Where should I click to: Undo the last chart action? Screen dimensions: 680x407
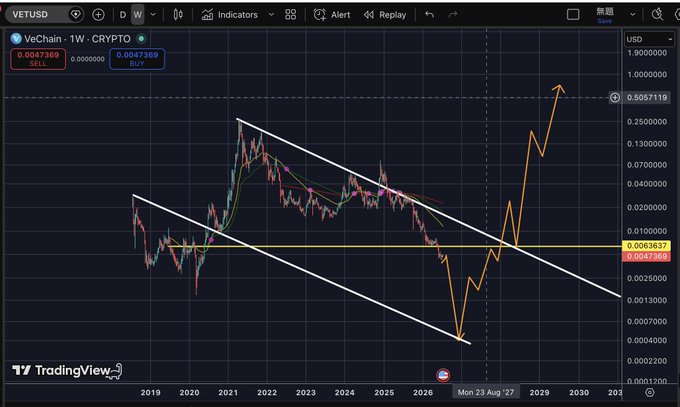(430, 15)
